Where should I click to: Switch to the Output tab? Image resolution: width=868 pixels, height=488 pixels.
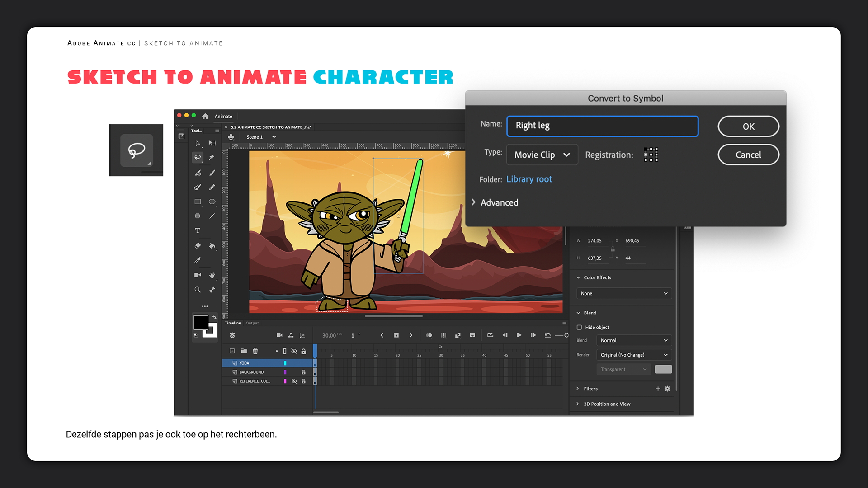tap(252, 323)
